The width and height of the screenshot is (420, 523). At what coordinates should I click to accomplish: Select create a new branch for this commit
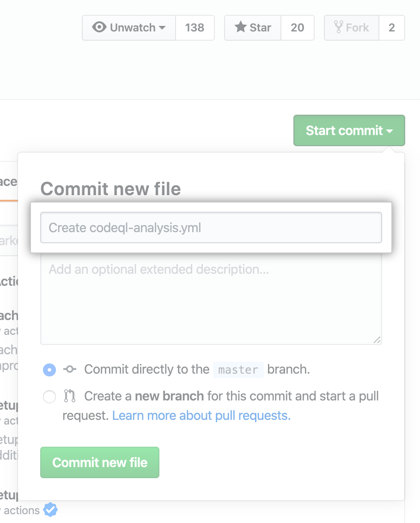pos(49,397)
